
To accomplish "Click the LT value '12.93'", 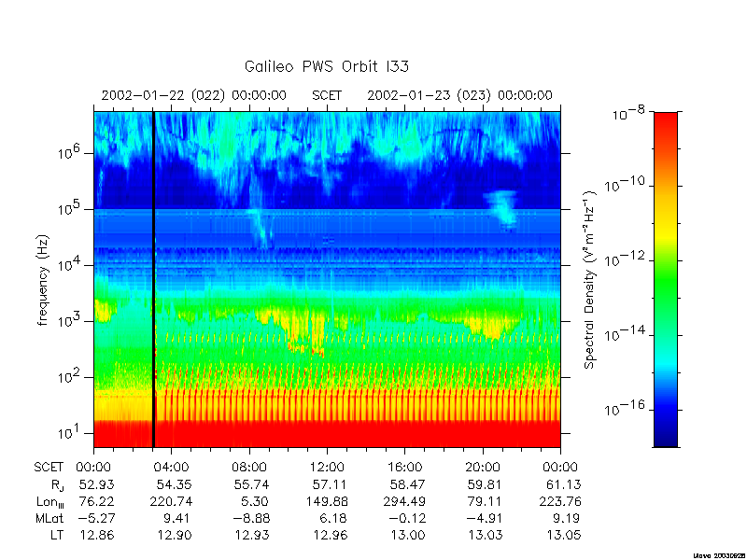I will pos(251,535).
